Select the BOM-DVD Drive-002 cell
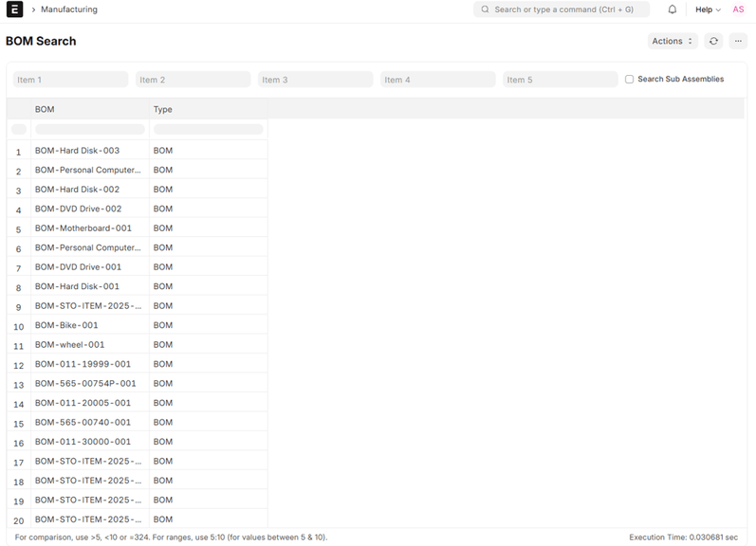 pyautogui.click(x=90, y=209)
